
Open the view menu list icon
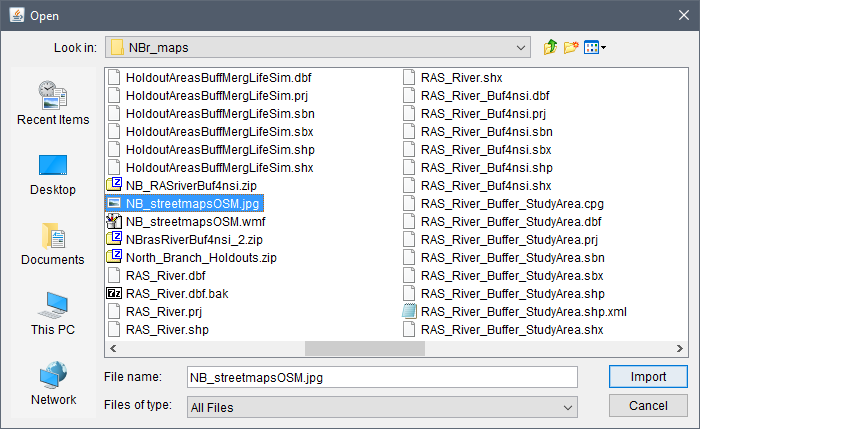(595, 48)
